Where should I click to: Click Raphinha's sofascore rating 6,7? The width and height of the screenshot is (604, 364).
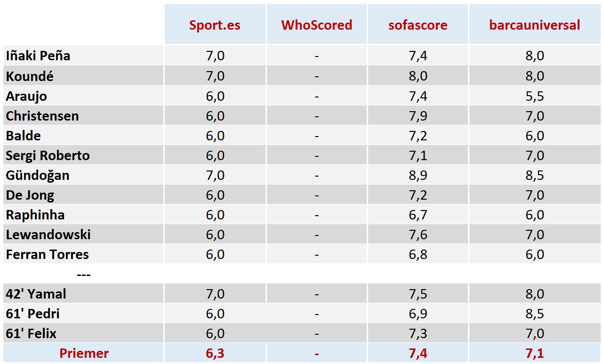(x=418, y=215)
